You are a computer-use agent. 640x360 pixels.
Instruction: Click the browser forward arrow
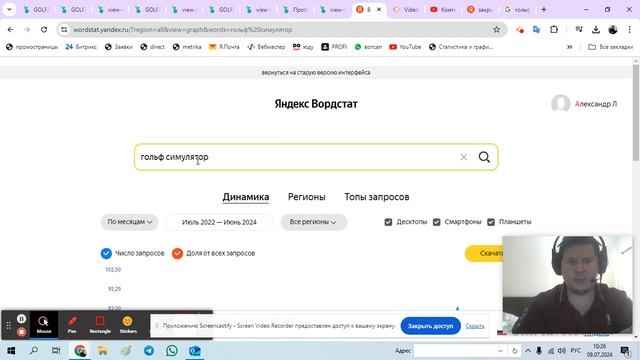pyautogui.click(x=27, y=29)
